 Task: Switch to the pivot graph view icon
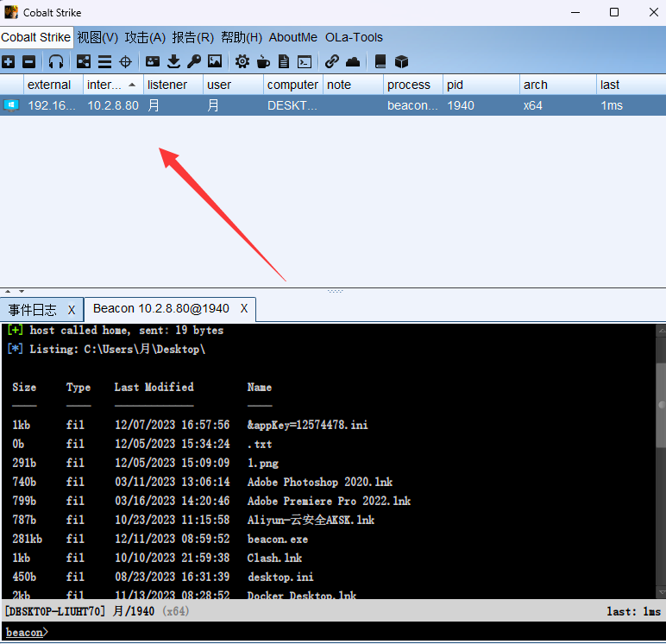pyautogui.click(x=84, y=61)
